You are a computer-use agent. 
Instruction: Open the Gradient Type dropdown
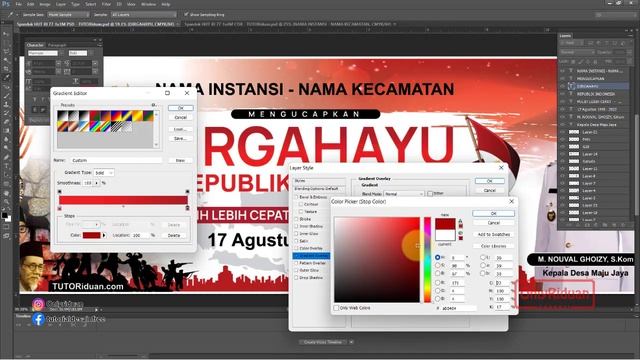pos(104,173)
